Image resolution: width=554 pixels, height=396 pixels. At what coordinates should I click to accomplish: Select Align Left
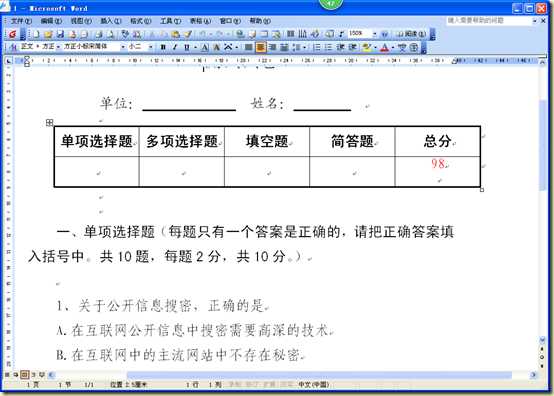[x=249, y=47]
